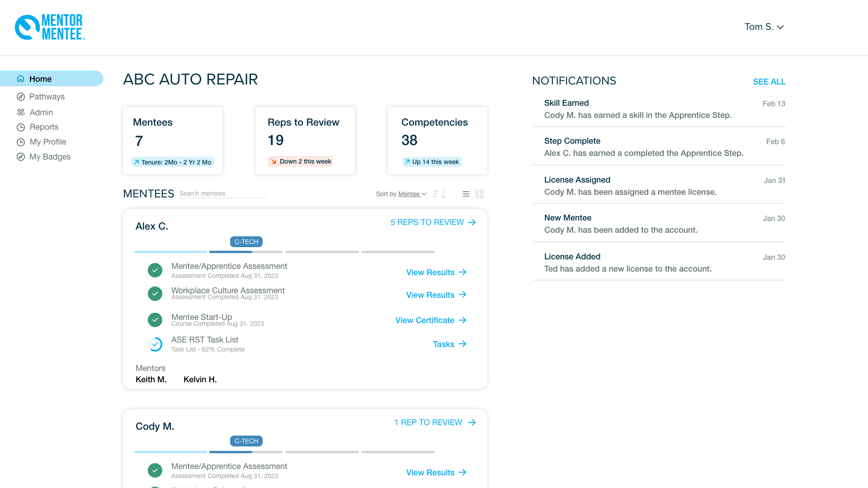Viewport: 868px width, 488px height.
Task: Click the Pathways compass icon
Action: coord(21,97)
